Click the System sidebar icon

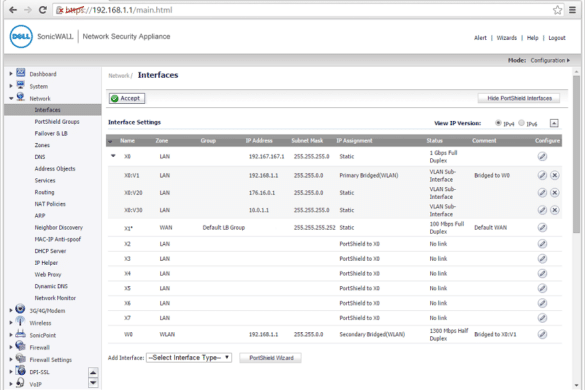(x=21, y=85)
